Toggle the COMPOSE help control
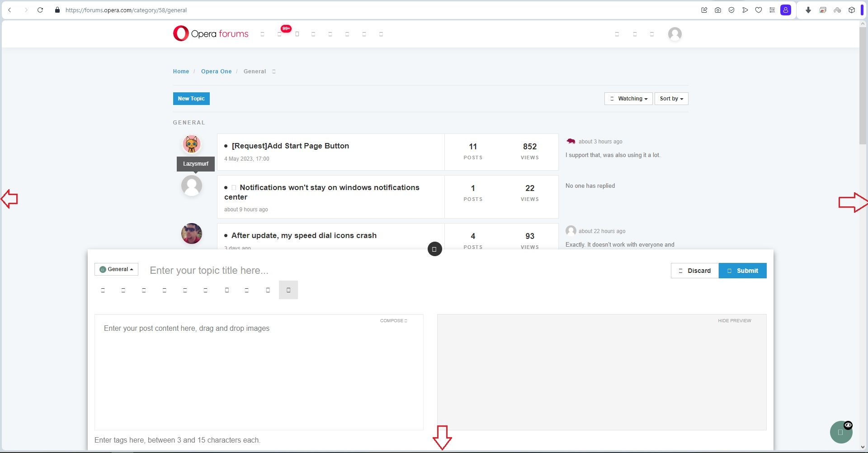The width and height of the screenshot is (868, 453). click(x=393, y=320)
